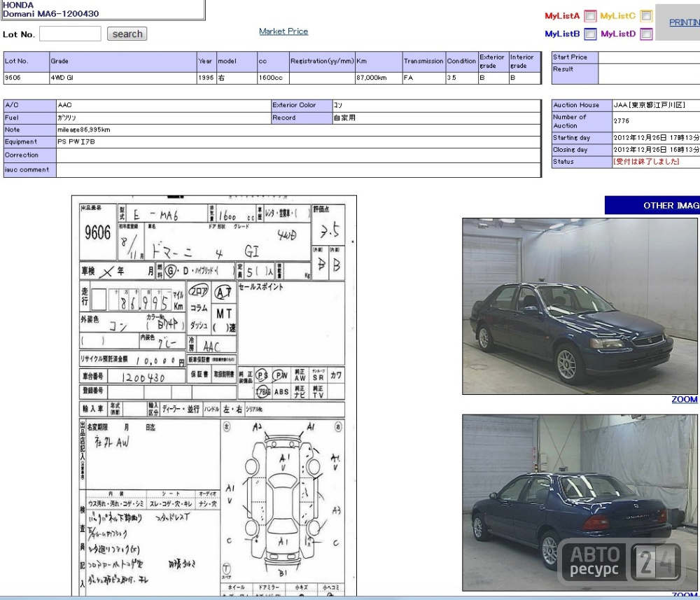Open the front car photo thumbnail

click(x=580, y=306)
